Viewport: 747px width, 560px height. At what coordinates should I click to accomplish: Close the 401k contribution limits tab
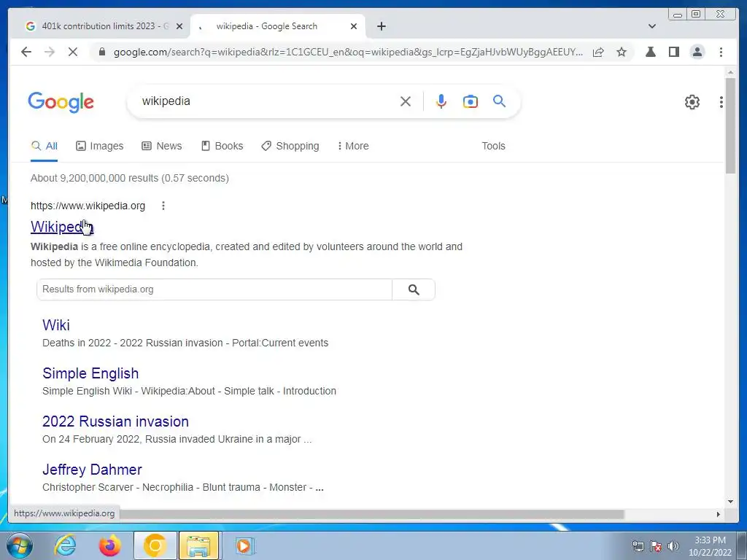[x=179, y=26]
